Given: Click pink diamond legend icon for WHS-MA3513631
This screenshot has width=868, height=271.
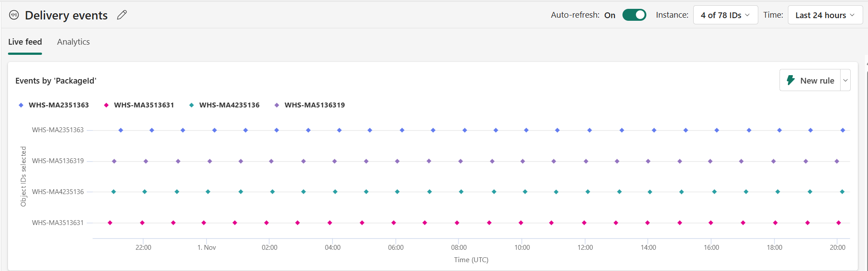Looking at the screenshot, I should pyautogui.click(x=106, y=105).
